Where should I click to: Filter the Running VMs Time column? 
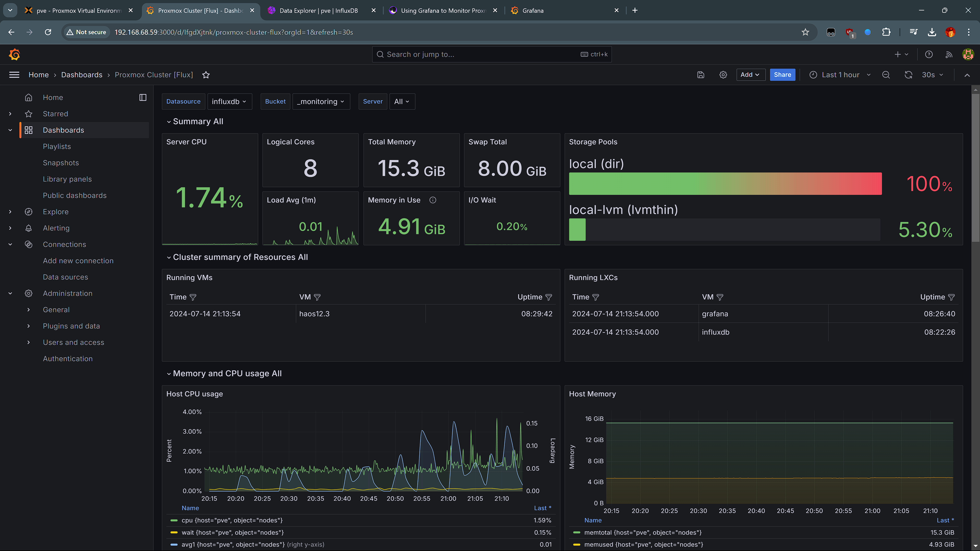click(193, 297)
